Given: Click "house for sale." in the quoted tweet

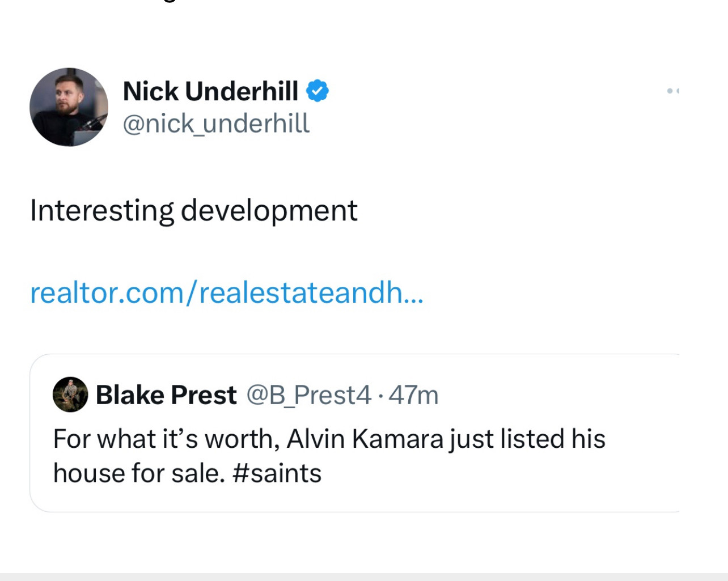Looking at the screenshot, I should 139,473.
